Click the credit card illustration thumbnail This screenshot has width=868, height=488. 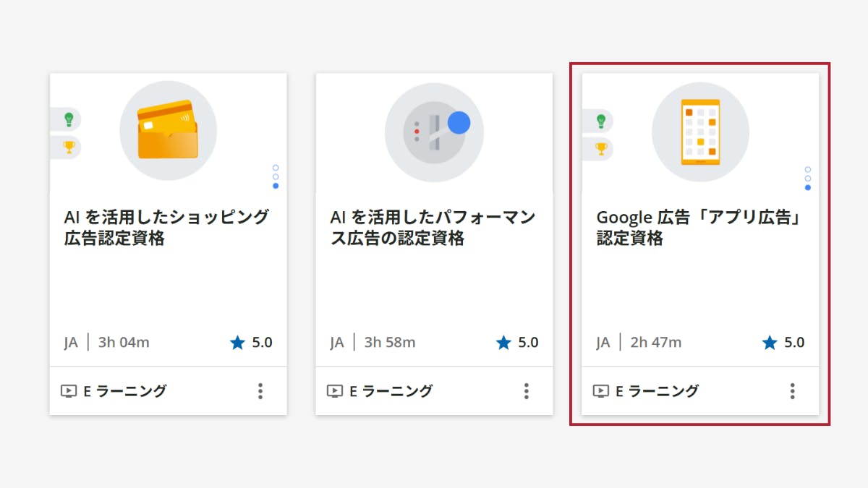[168, 130]
